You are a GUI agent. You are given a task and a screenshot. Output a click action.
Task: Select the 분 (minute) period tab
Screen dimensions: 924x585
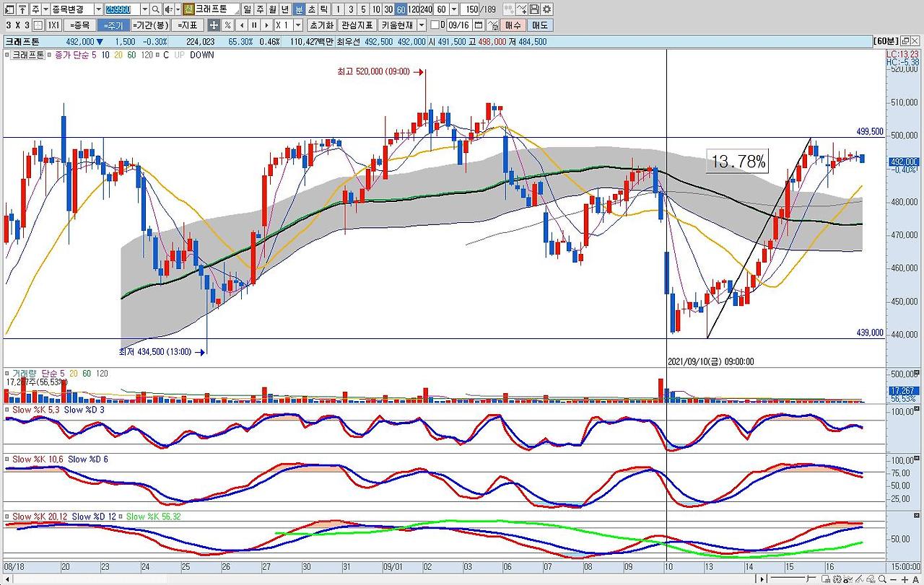pos(299,9)
